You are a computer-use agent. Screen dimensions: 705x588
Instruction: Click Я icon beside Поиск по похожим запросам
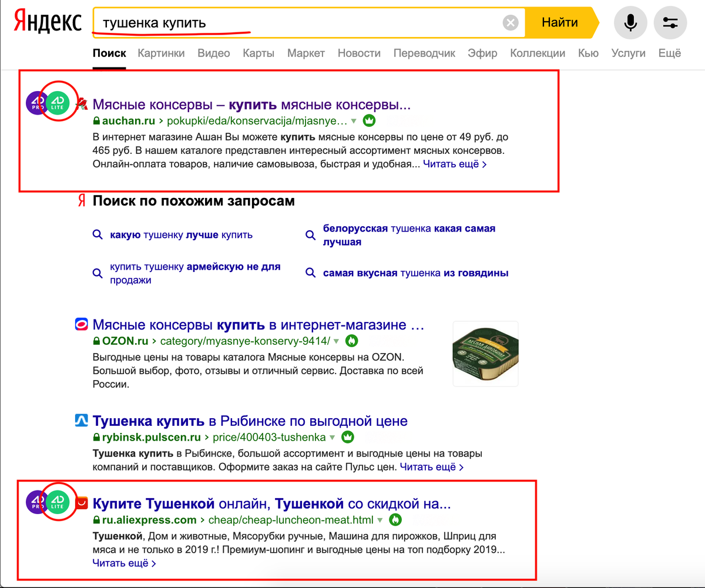[x=82, y=201]
